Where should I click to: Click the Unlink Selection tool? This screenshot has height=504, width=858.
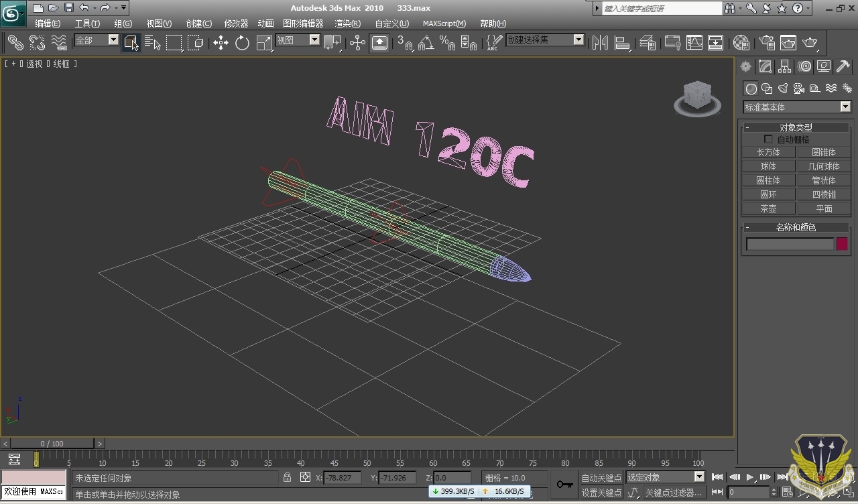37,42
